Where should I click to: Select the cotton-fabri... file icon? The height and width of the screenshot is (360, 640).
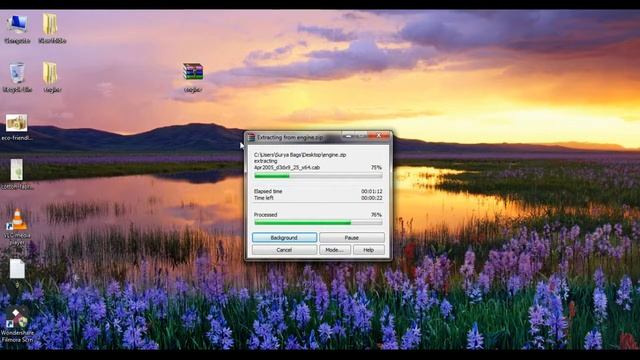tap(17, 175)
